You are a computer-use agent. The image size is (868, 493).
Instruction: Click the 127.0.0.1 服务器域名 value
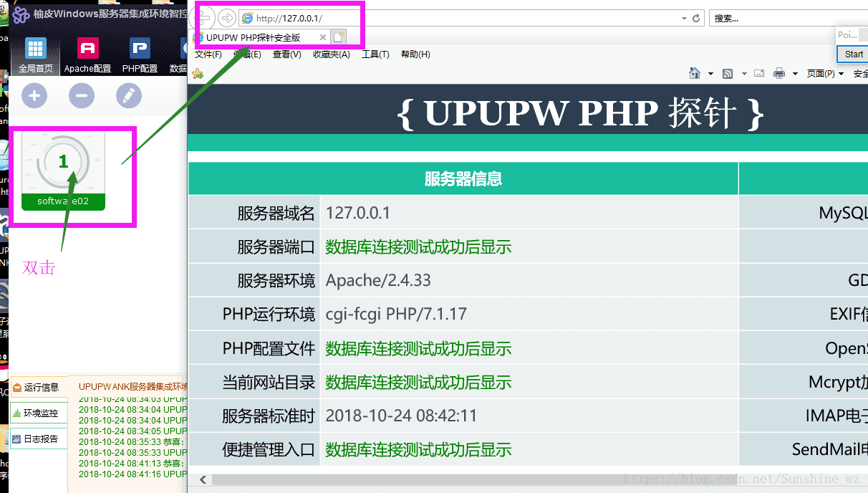[358, 213]
